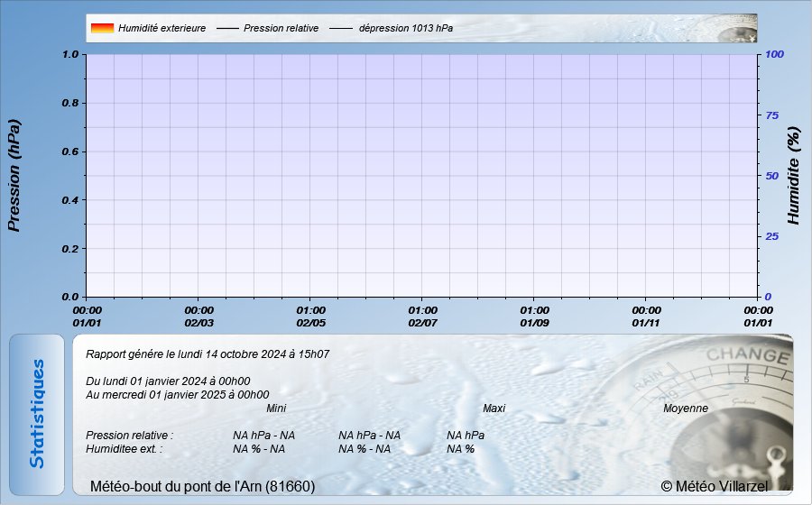Click the Pression relative average 'NA hPa'
Viewport: 812px width, 505px height.
click(x=466, y=436)
